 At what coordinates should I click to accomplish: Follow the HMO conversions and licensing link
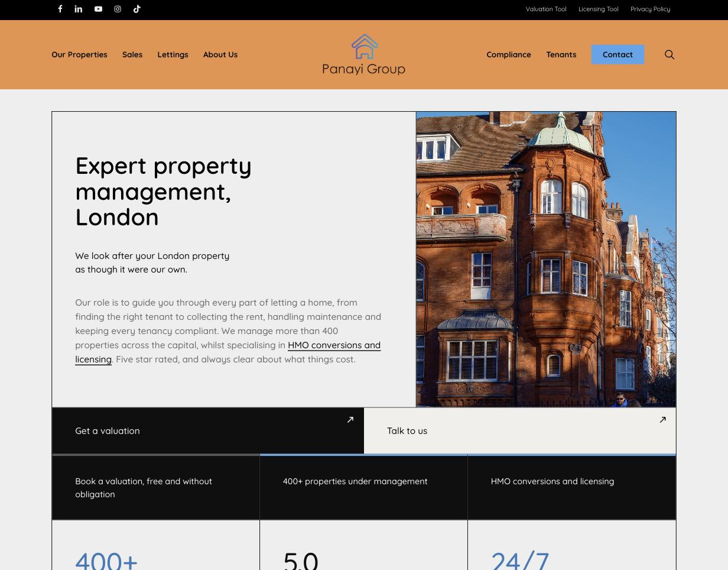click(334, 345)
